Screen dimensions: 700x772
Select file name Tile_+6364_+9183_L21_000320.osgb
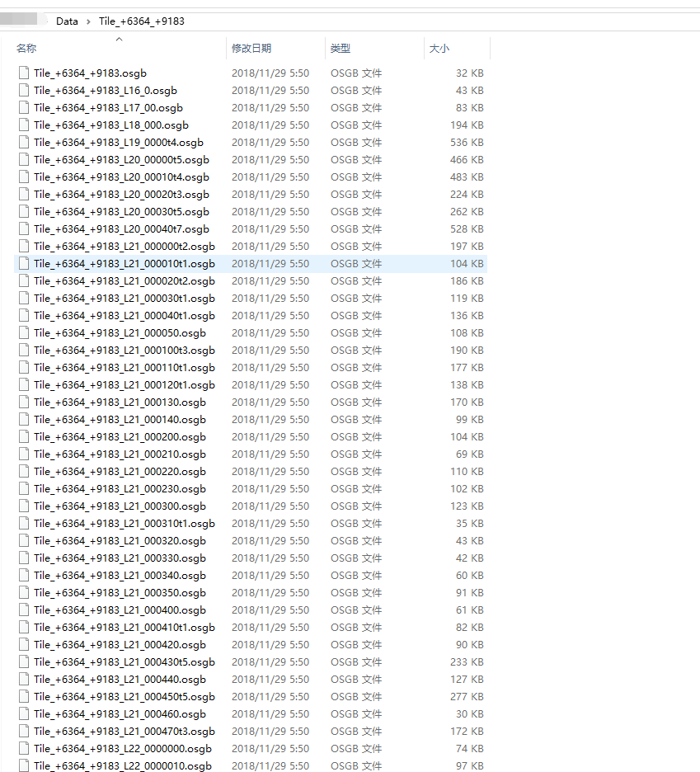tap(120, 540)
